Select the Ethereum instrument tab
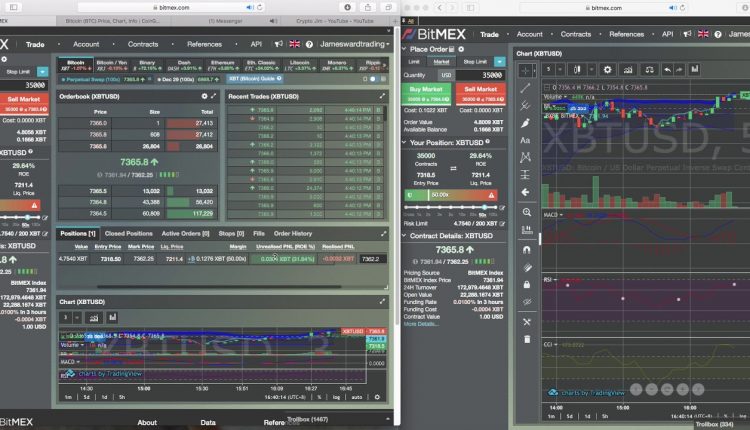Viewport: 750px width, 430px height. 222,66
